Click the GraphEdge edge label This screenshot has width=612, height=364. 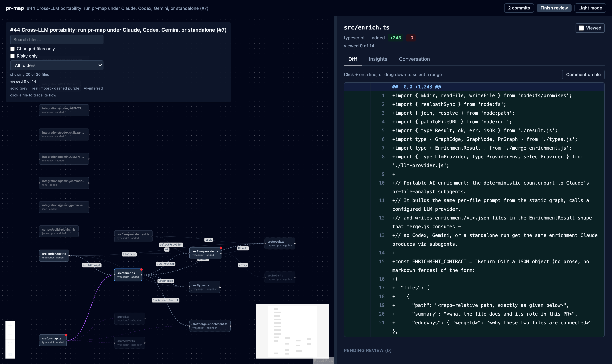coord(165,281)
